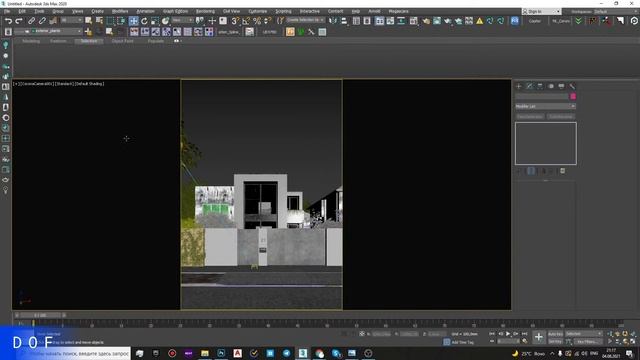Click the object name input field
Viewport: 640px width, 360px height.
coord(542,96)
